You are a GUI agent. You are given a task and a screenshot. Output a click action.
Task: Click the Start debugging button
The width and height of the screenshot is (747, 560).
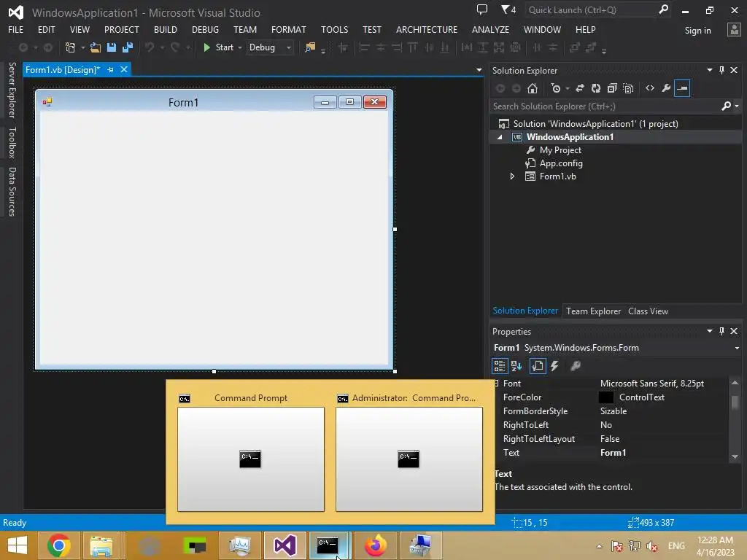[x=219, y=47]
